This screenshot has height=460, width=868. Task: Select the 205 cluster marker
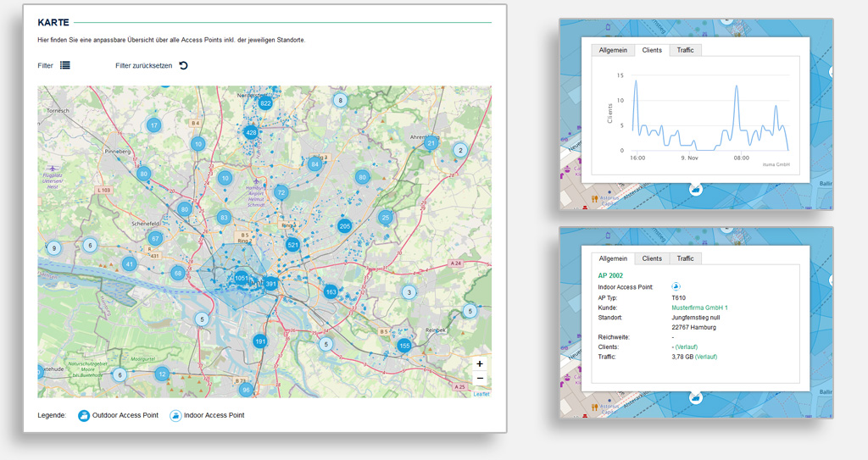pos(344,226)
